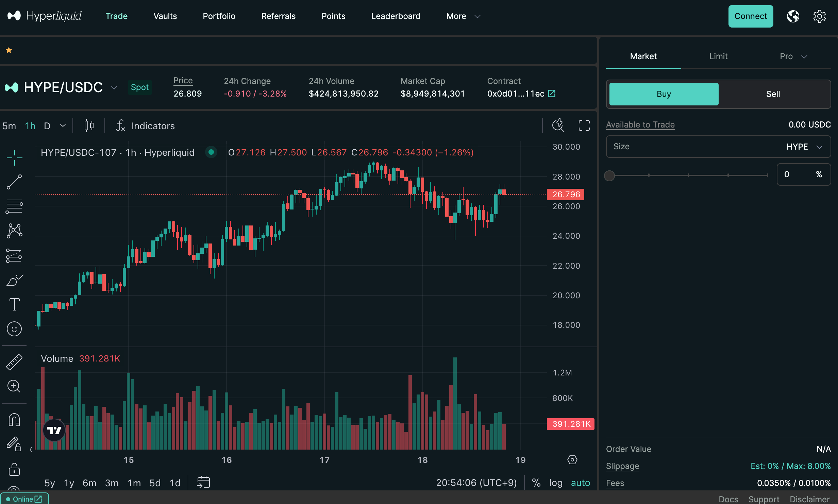Enable auto scaling on the chart
Screen dimensions: 838x504
581,483
